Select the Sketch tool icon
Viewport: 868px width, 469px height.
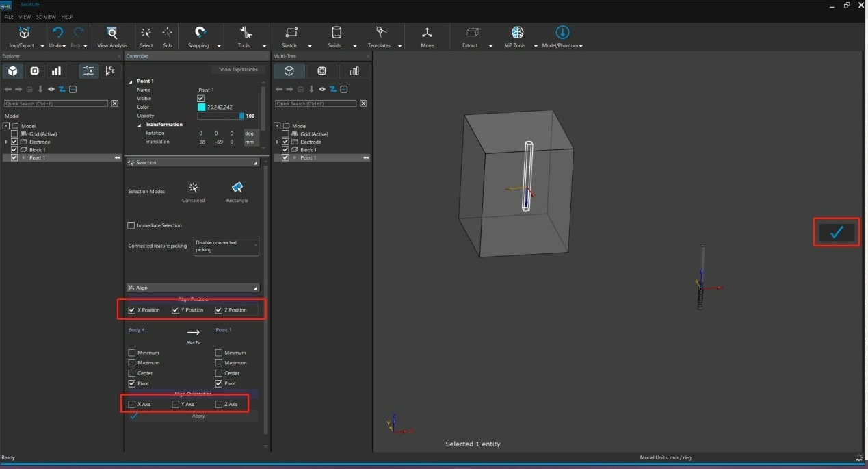click(x=291, y=33)
